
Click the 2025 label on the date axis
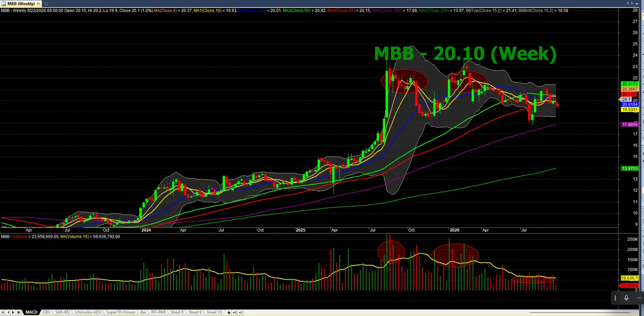[300, 230]
